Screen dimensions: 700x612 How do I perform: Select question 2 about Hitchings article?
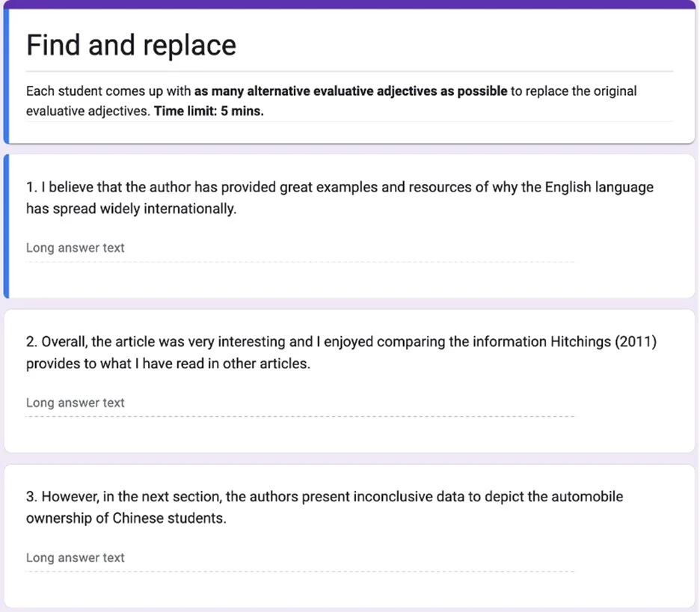point(341,352)
